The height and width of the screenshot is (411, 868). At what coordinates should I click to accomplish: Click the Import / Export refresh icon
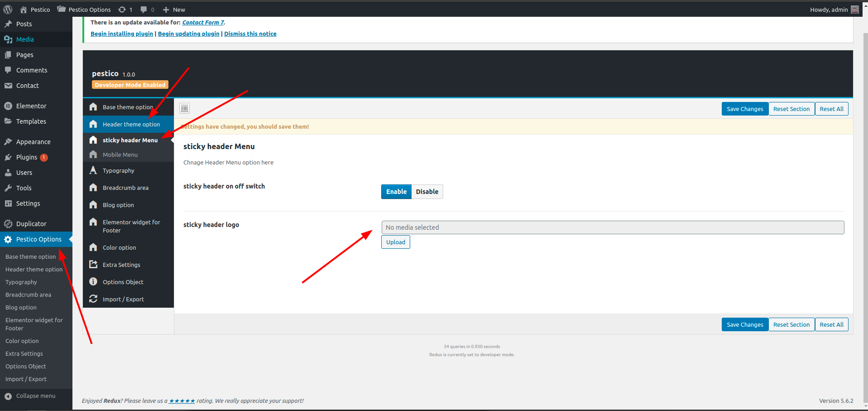[x=93, y=299]
